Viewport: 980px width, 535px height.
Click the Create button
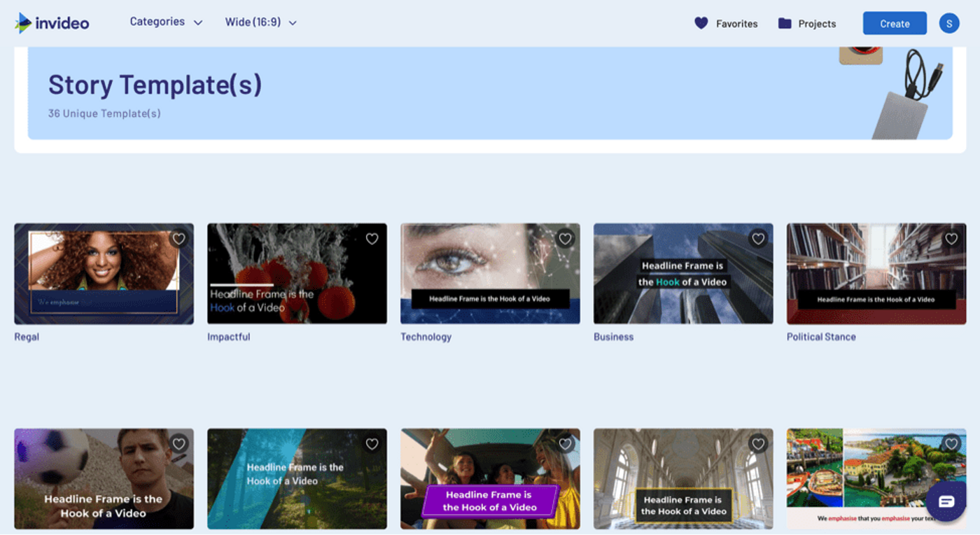894,22
